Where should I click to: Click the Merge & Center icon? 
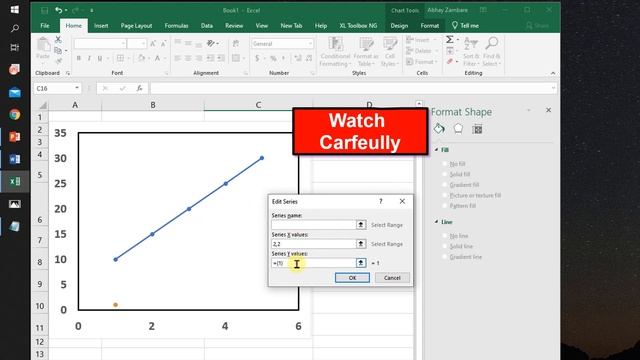(236, 58)
